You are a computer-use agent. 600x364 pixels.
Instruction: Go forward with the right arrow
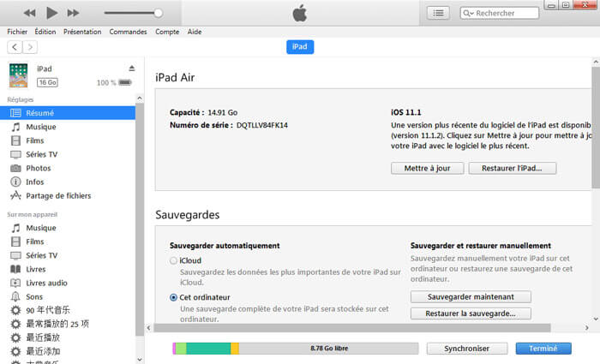(30, 47)
